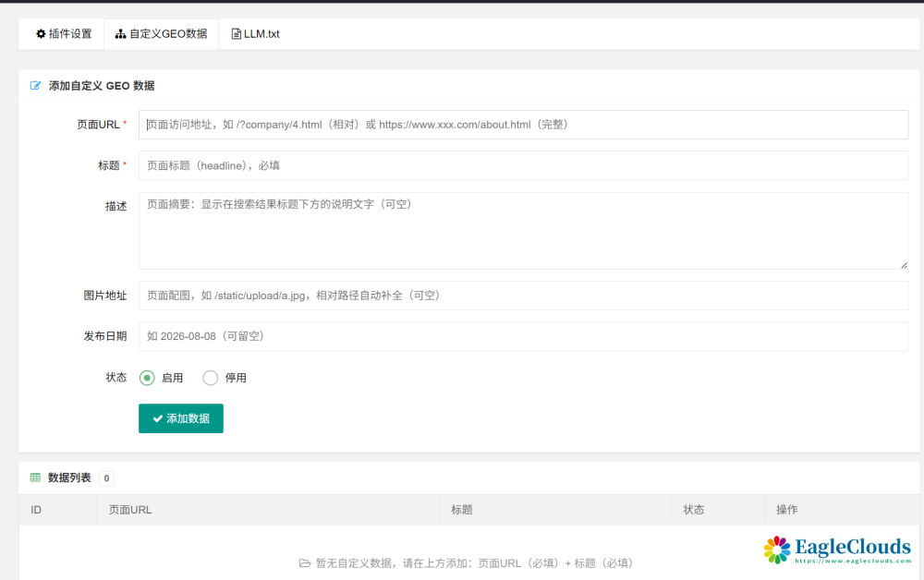Open the 插件设置 tab
This screenshot has height=580, width=924.
coord(64,34)
